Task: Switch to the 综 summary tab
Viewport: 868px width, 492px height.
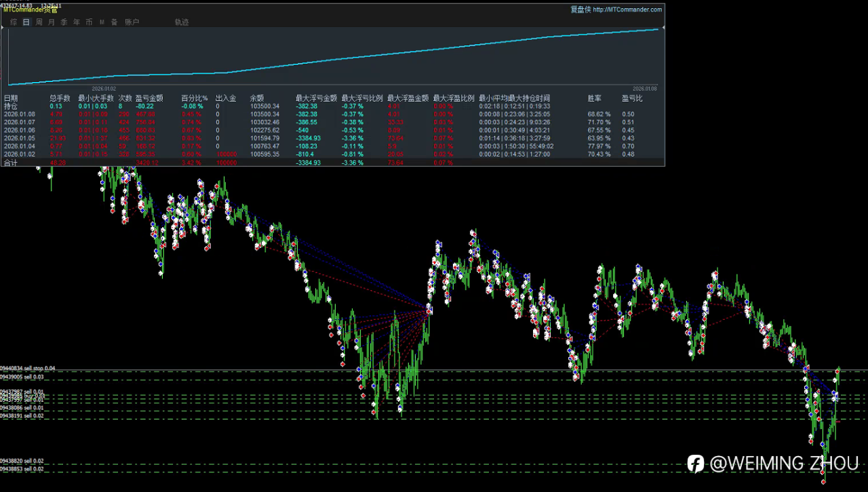Action: pos(14,22)
